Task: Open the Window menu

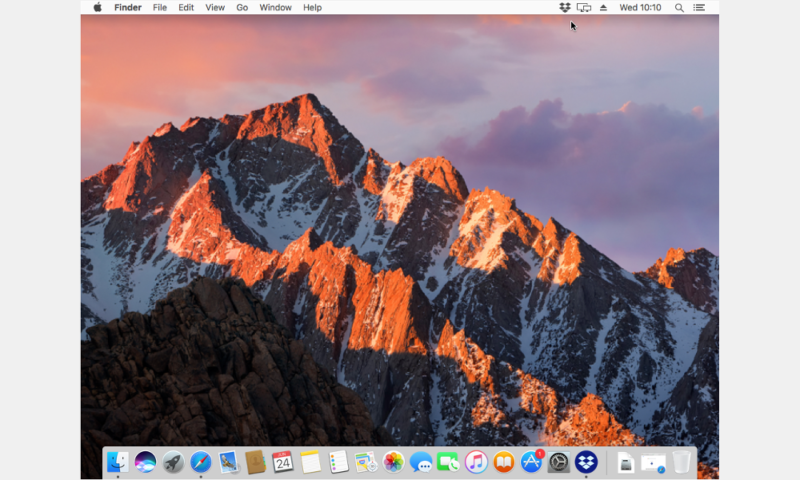Action: 276,8
